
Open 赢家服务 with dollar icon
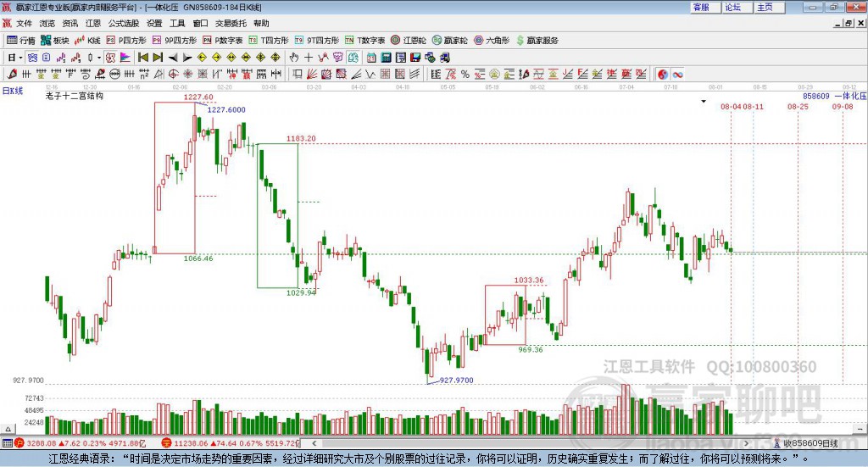coord(537,41)
